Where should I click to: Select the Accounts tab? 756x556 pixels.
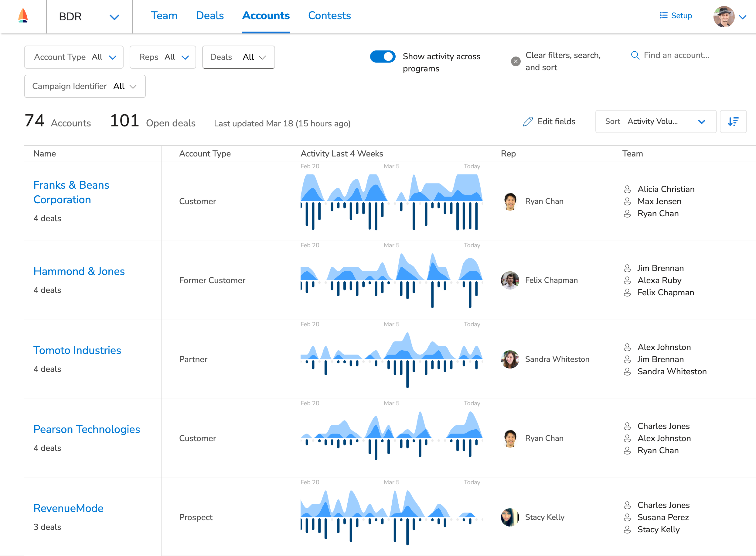point(266,15)
